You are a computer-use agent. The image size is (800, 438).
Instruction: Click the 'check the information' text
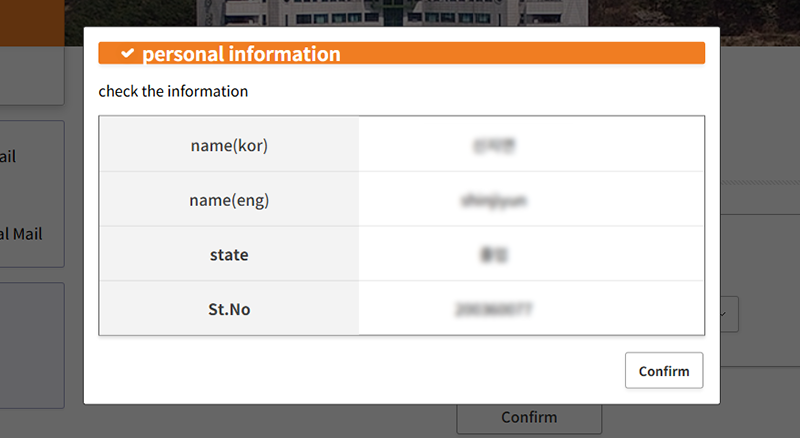pos(173,92)
